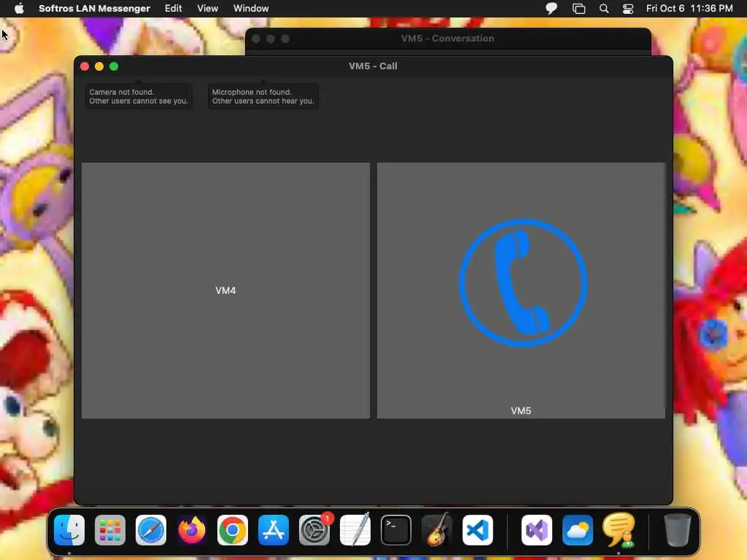747x560 pixels.
Task: Open the Window menu
Action: click(251, 8)
